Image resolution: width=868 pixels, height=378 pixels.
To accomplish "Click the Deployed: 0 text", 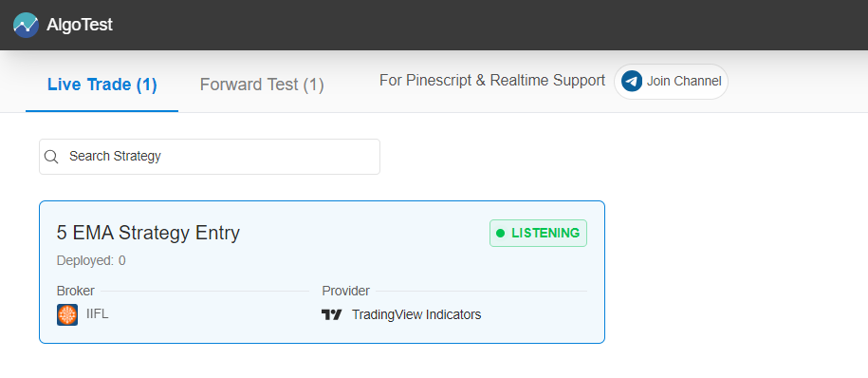I will (x=91, y=260).
